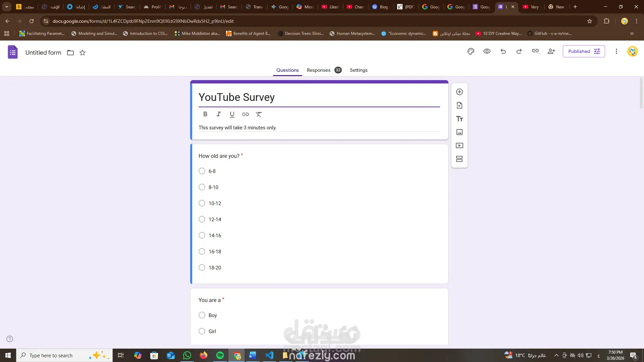644x362 pixels.
Task: Open WhatsApp from the taskbar
Action: [x=187, y=355]
